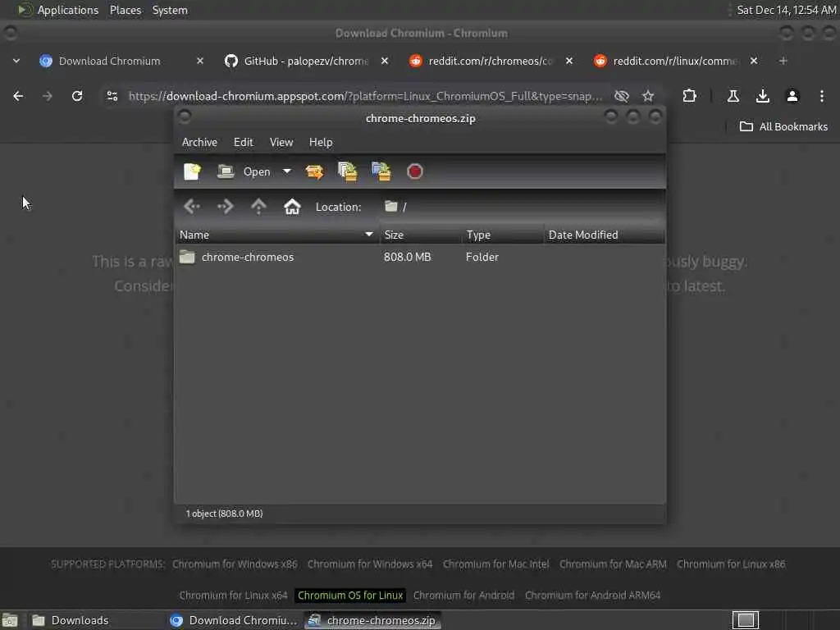Image resolution: width=840 pixels, height=630 pixels.
Task: Click the 808.0 MB size cell
Action: [x=407, y=257]
